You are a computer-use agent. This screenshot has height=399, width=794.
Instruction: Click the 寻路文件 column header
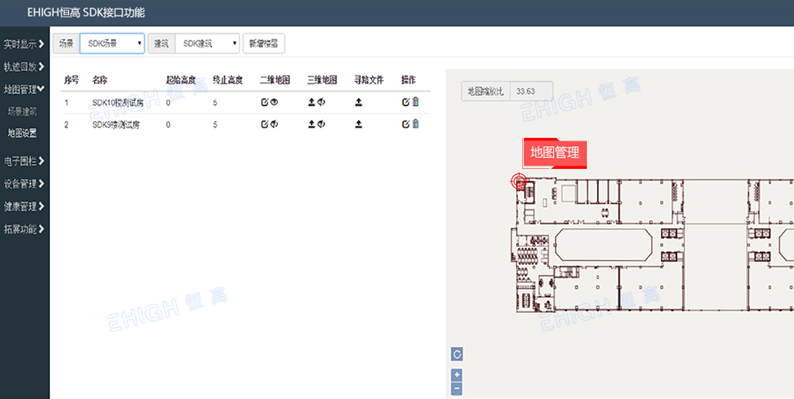[369, 80]
